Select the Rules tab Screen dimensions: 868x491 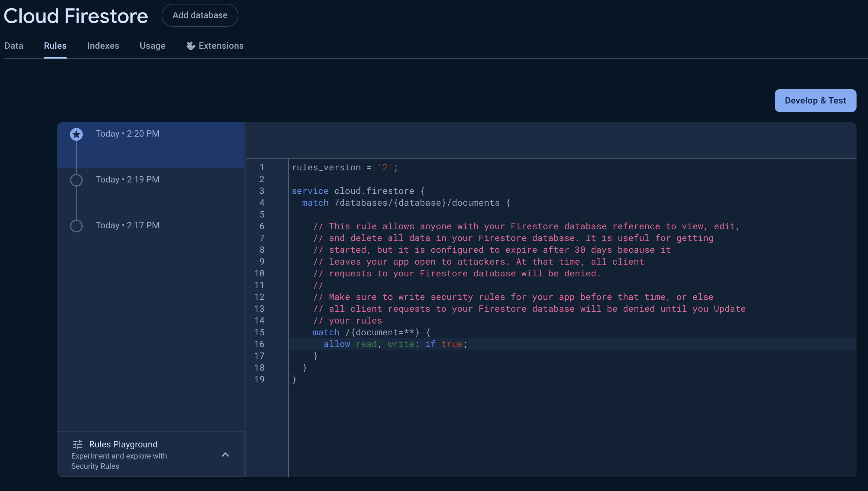click(x=55, y=46)
